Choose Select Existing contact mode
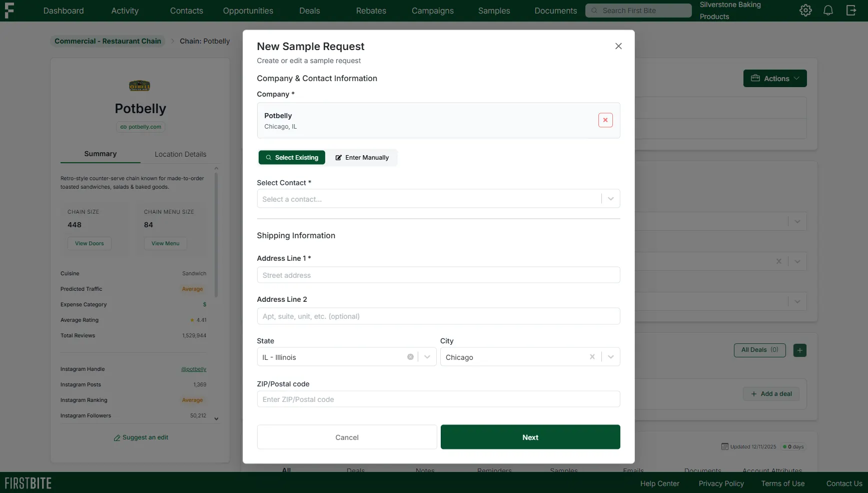The width and height of the screenshot is (868, 493). pos(292,157)
